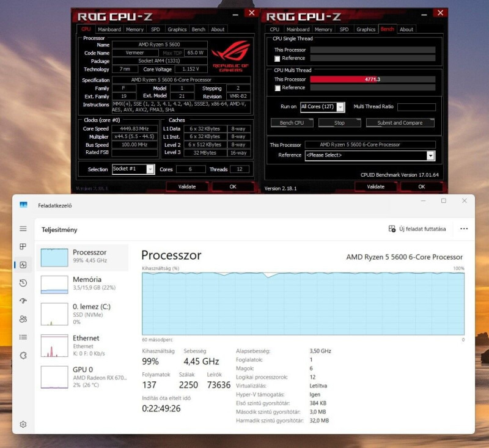The image size is (489, 448).
Task: Minimize the left ROG CPU-Z window
Action: 235,14
